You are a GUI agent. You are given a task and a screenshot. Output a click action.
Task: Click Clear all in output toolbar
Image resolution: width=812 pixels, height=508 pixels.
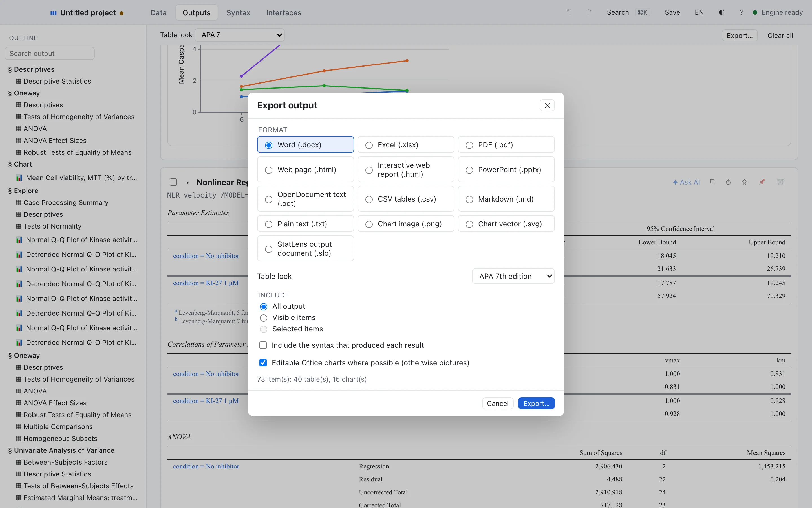tap(780, 36)
